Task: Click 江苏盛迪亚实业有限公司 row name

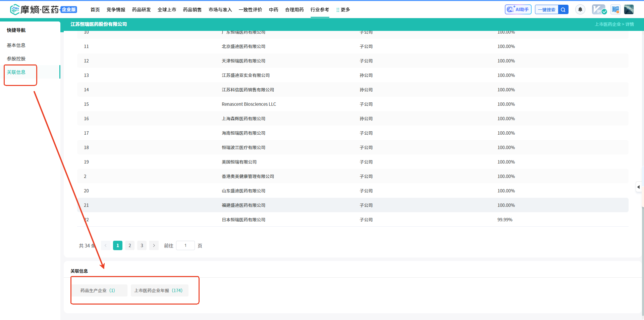Action: pyautogui.click(x=246, y=75)
